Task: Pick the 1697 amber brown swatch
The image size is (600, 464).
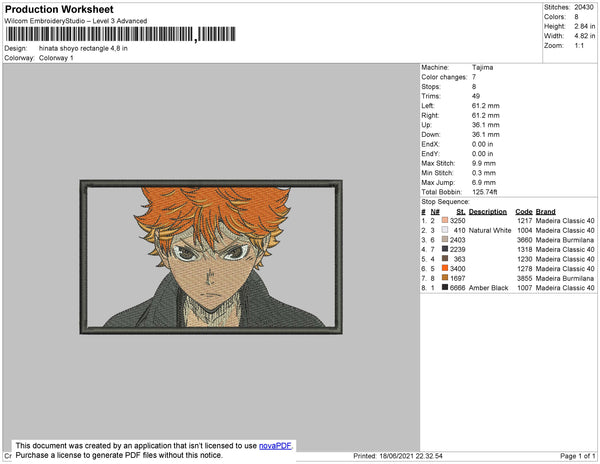Action: click(445, 278)
